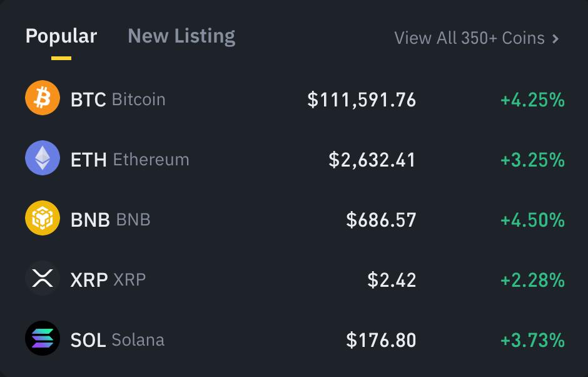588x377 pixels.
Task: Click the Ethereum diamond icon
Action: click(x=43, y=158)
